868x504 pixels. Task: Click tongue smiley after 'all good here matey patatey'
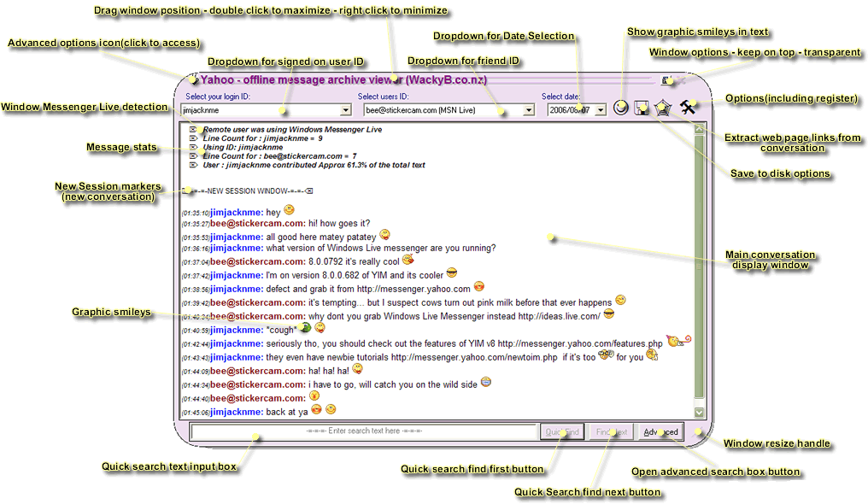coord(384,235)
